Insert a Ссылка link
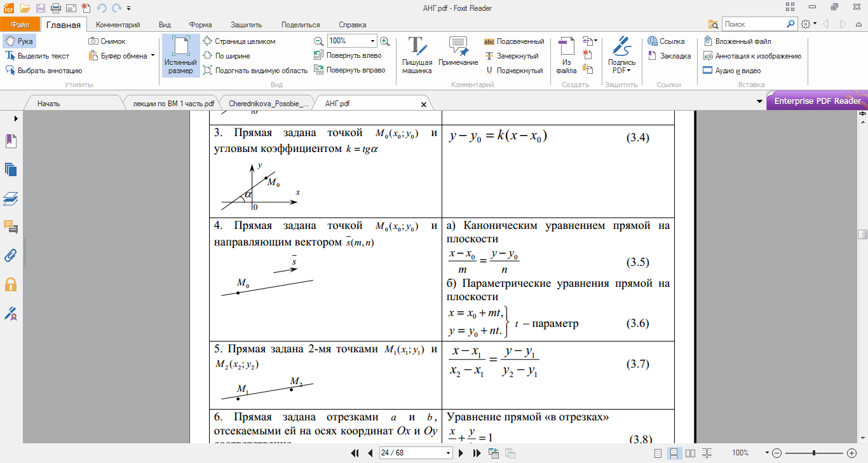The height and width of the screenshot is (463, 868). (x=666, y=41)
